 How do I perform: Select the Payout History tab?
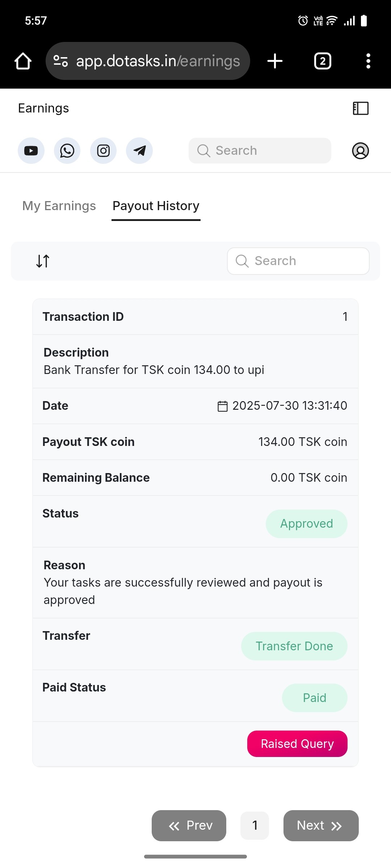[x=156, y=206]
